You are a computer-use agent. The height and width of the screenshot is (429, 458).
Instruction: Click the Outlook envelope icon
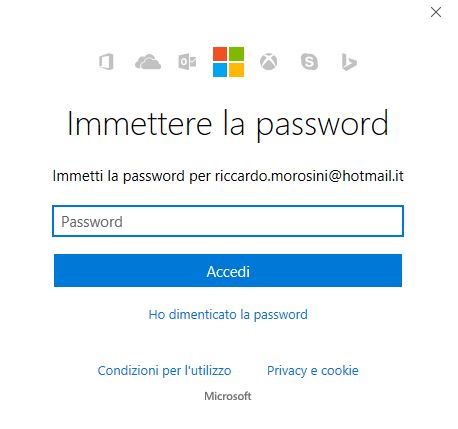point(187,62)
